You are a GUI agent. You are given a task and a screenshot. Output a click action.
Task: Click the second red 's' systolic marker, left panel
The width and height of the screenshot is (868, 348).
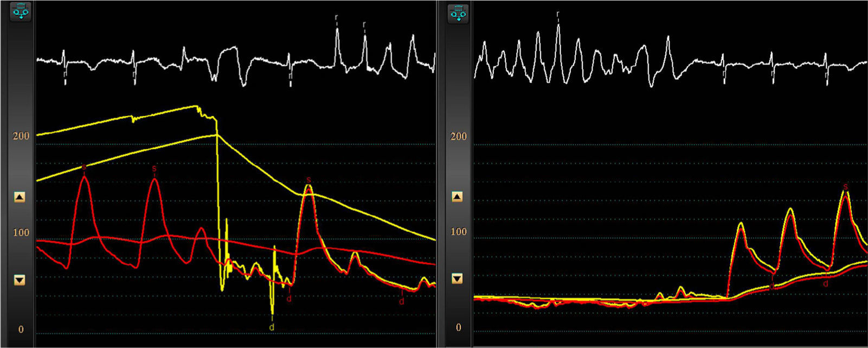[x=154, y=169]
